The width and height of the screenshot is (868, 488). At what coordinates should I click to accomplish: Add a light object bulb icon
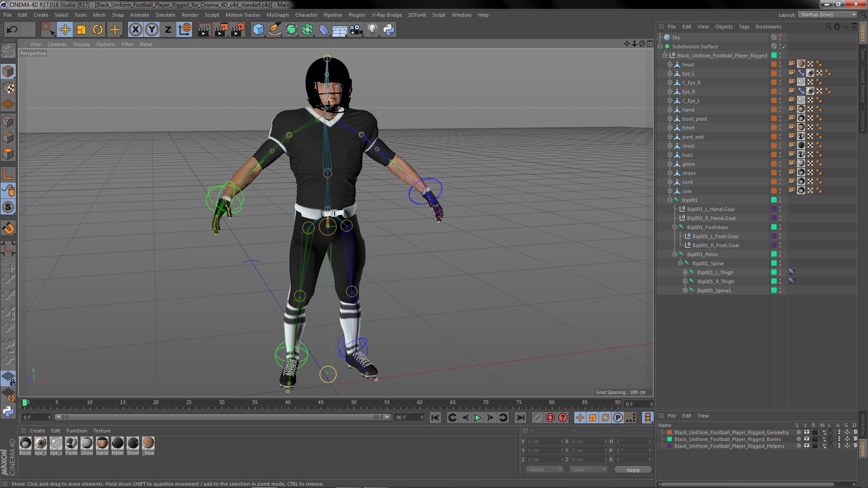[x=373, y=30]
